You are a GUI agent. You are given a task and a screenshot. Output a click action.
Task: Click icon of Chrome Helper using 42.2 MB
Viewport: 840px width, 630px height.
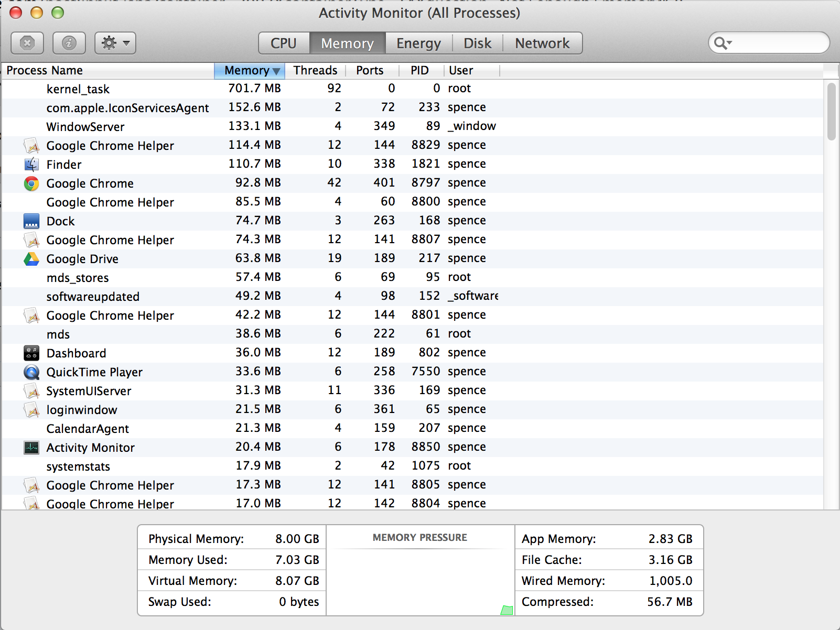pos(31,316)
